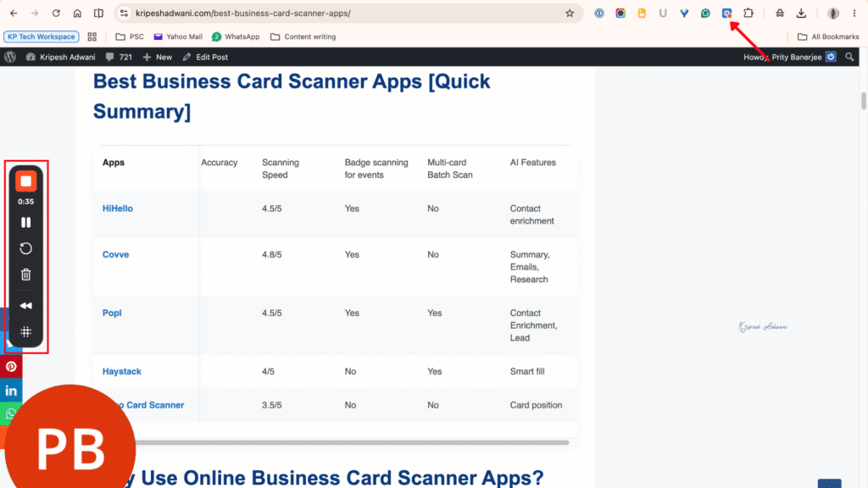Bookmark this page with the star
The image size is (868, 488).
(570, 14)
